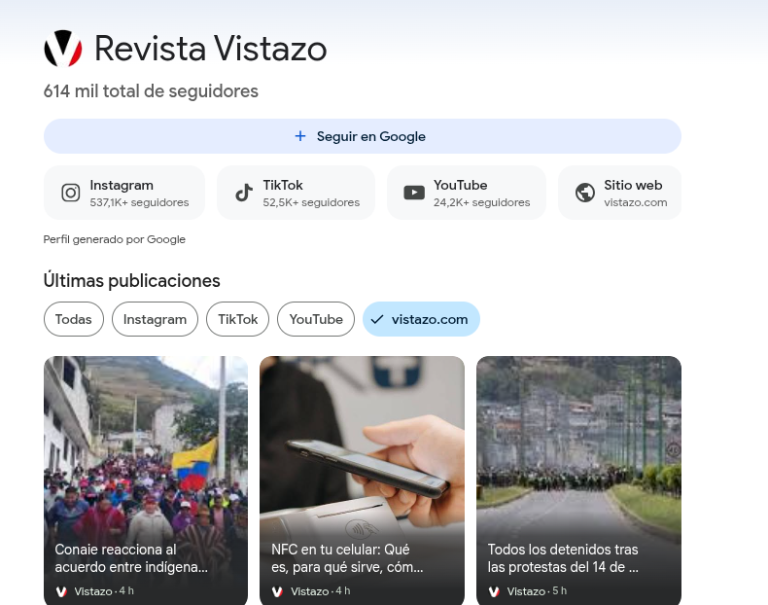Image resolution: width=768 pixels, height=605 pixels.
Task: Click the Últimas publicaciones heading
Action: pyautogui.click(x=132, y=281)
